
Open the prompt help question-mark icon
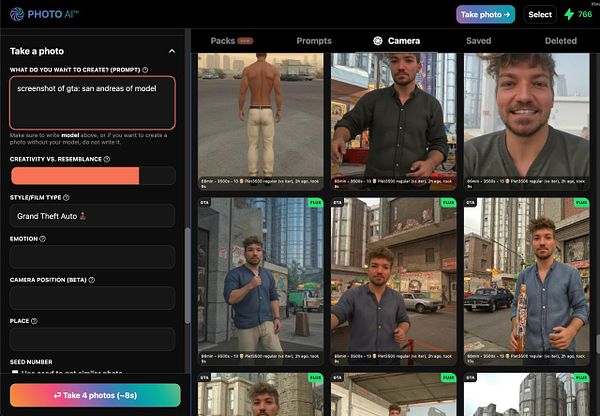click(x=145, y=70)
